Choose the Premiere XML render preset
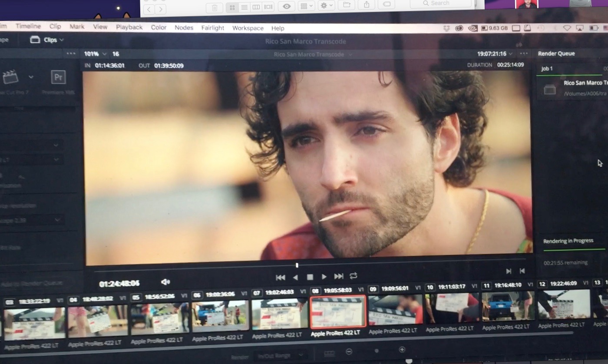 58,77
